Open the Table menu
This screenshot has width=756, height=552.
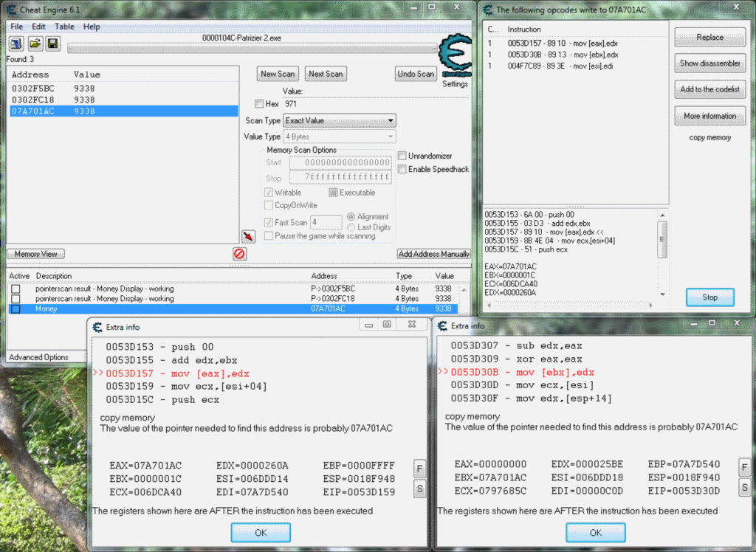tap(64, 26)
